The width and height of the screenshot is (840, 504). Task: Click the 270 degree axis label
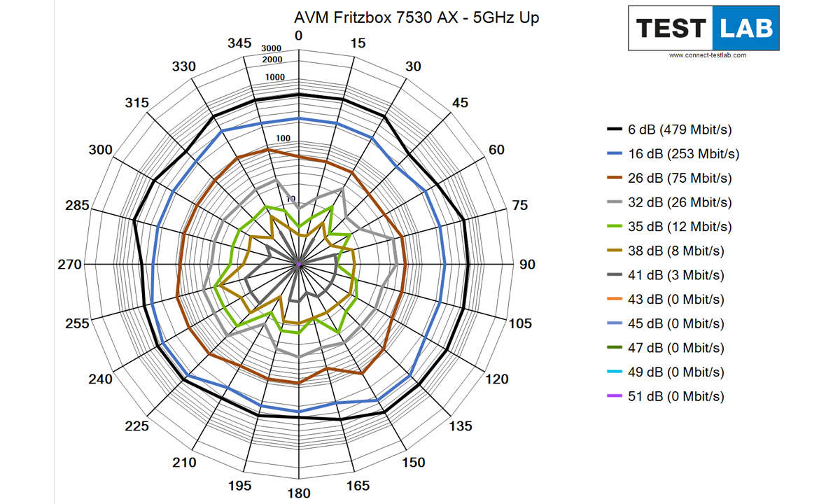tap(69, 265)
